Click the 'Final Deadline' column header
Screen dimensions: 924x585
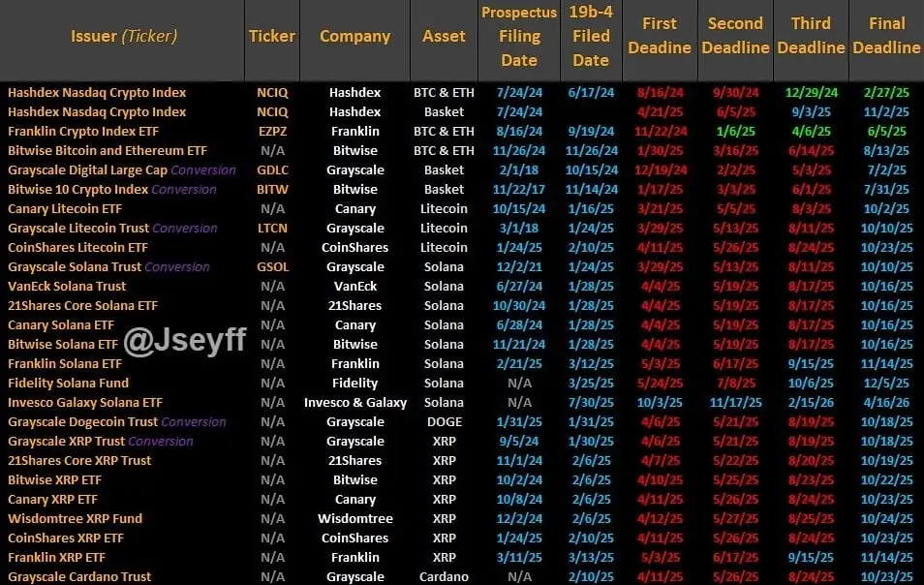point(886,35)
